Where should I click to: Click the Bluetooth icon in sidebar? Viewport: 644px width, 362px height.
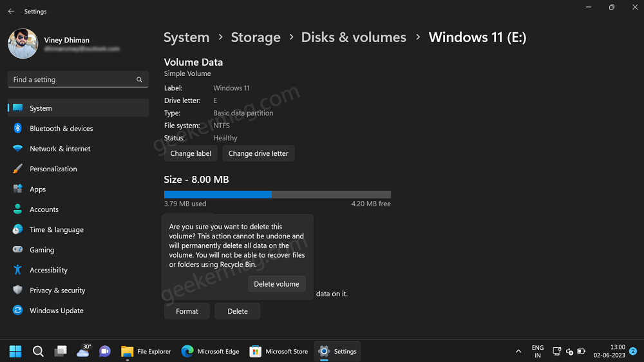click(17, 128)
